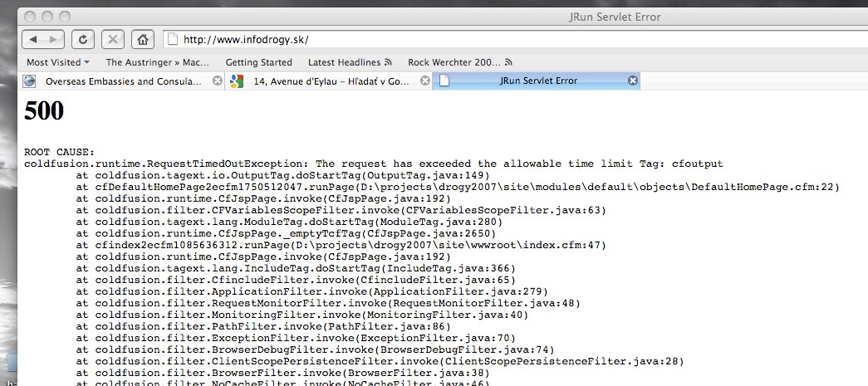The width and height of the screenshot is (868, 386).
Task: Open The Austringer bookmark
Action: point(157,62)
